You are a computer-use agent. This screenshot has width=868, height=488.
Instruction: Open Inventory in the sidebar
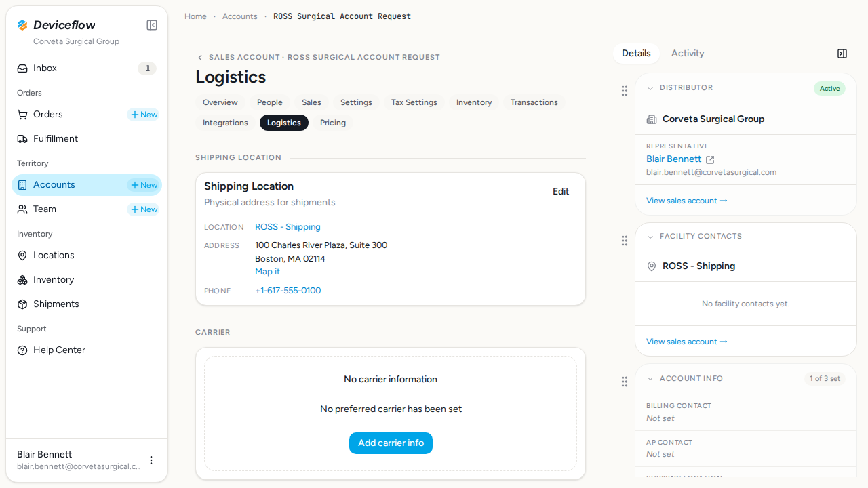tap(87, 280)
